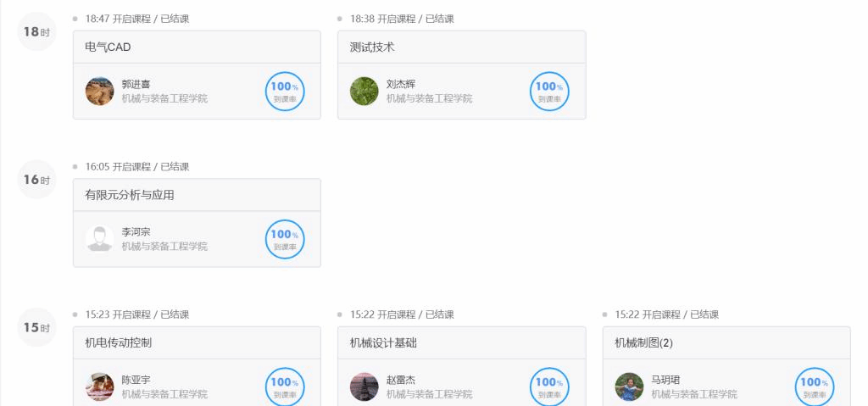The image size is (868, 406).
Task: Click 刘杰辉's teacher avatar
Action: coord(364,91)
